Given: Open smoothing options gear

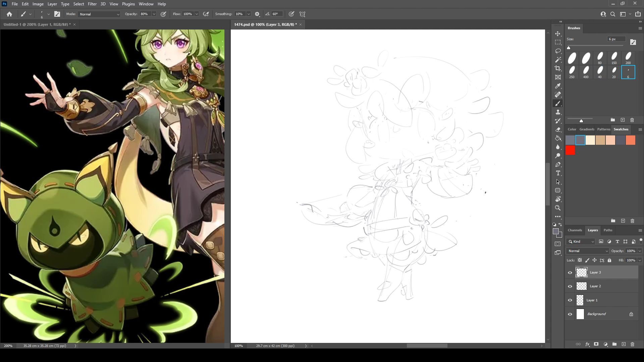Looking at the screenshot, I should coord(257,14).
